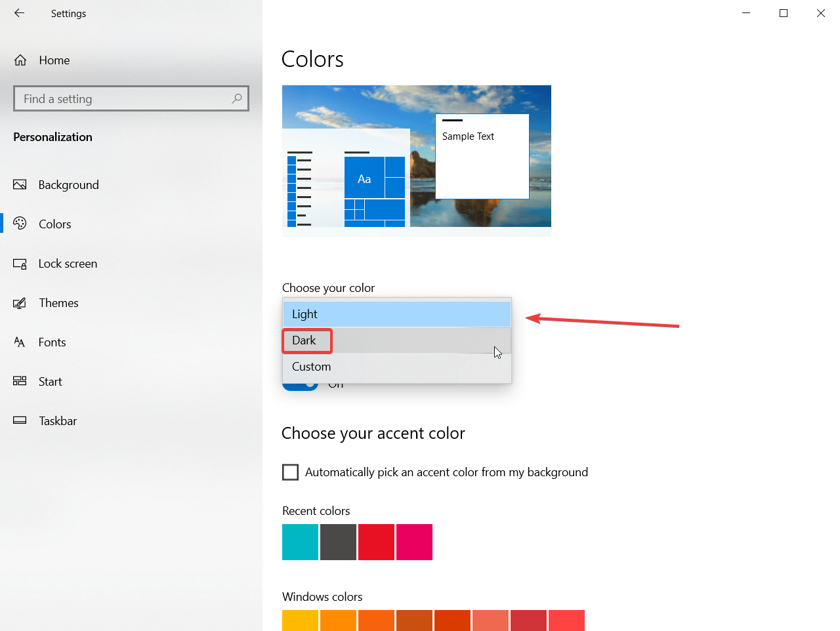Click the Home house icon

pyautogui.click(x=20, y=60)
